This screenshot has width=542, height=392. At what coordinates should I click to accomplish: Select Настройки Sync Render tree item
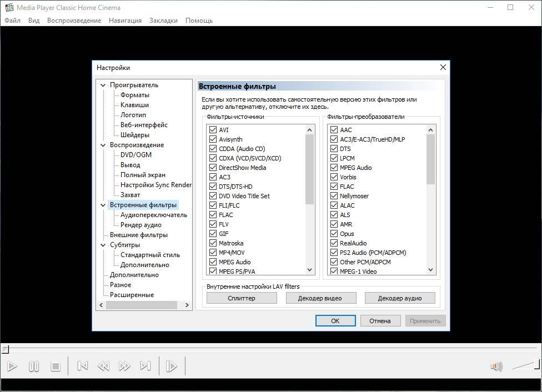pos(155,185)
